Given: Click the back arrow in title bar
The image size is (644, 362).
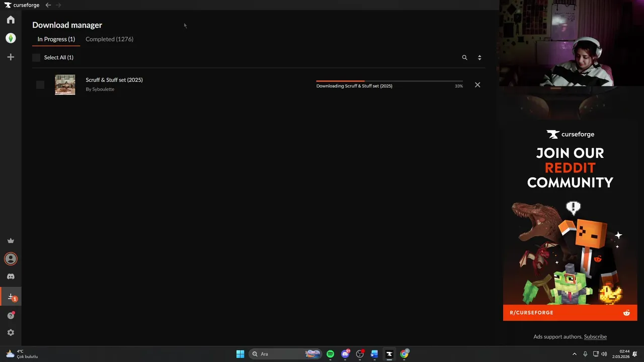Looking at the screenshot, I should coord(48,5).
